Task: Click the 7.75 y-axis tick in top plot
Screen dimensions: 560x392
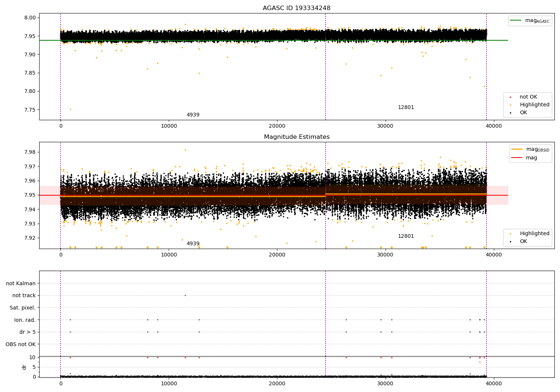Action: [x=30, y=110]
